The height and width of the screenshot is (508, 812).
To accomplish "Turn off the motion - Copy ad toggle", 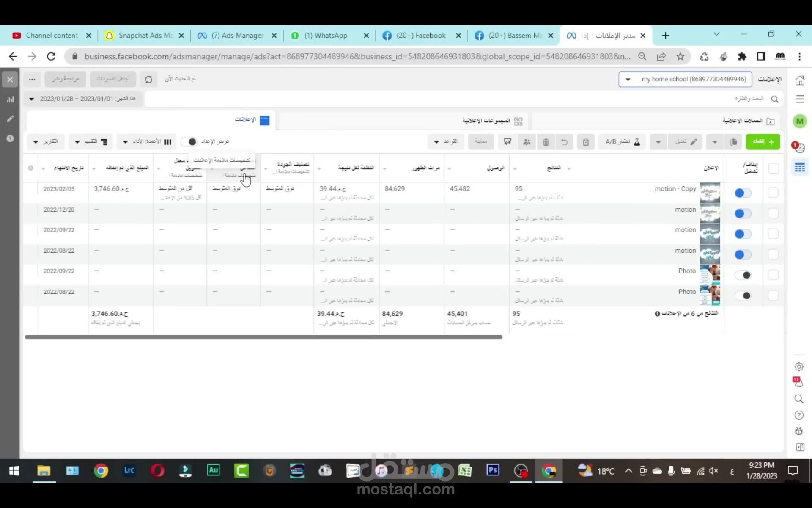I will (x=743, y=193).
